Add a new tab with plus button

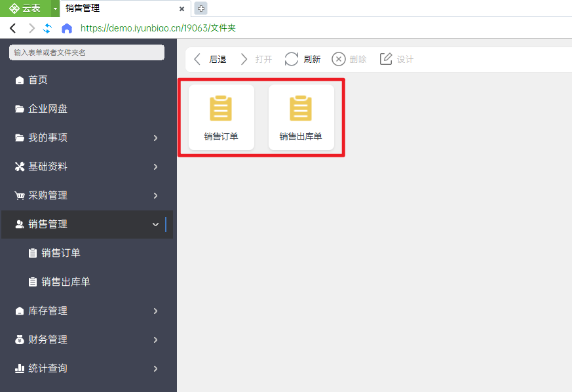click(x=200, y=9)
